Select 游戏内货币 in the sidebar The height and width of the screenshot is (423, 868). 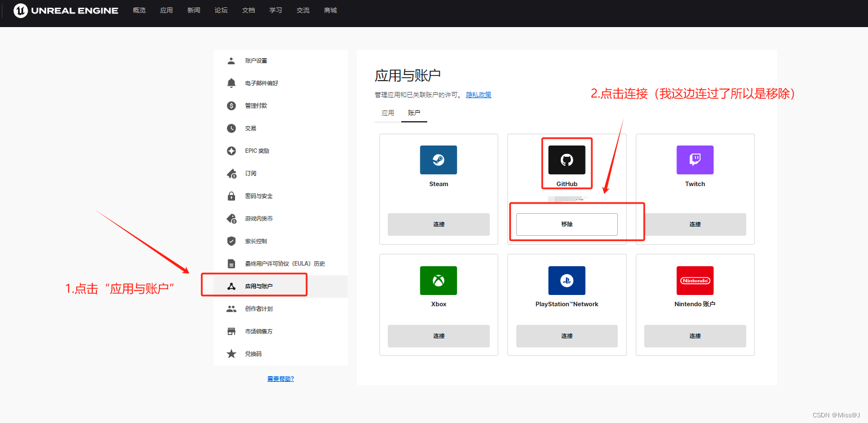[281, 218]
